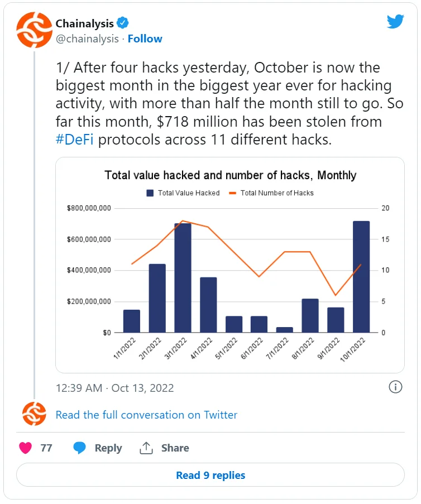The width and height of the screenshot is (421, 504).
Task: Click the Total Value Hacked legend swatch
Action: pos(150,193)
